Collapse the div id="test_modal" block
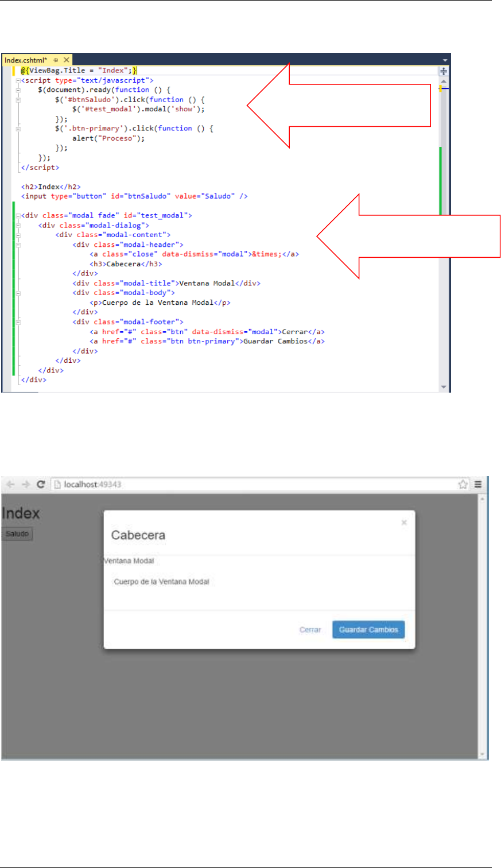The height and width of the screenshot is (868, 501). coord(18,216)
